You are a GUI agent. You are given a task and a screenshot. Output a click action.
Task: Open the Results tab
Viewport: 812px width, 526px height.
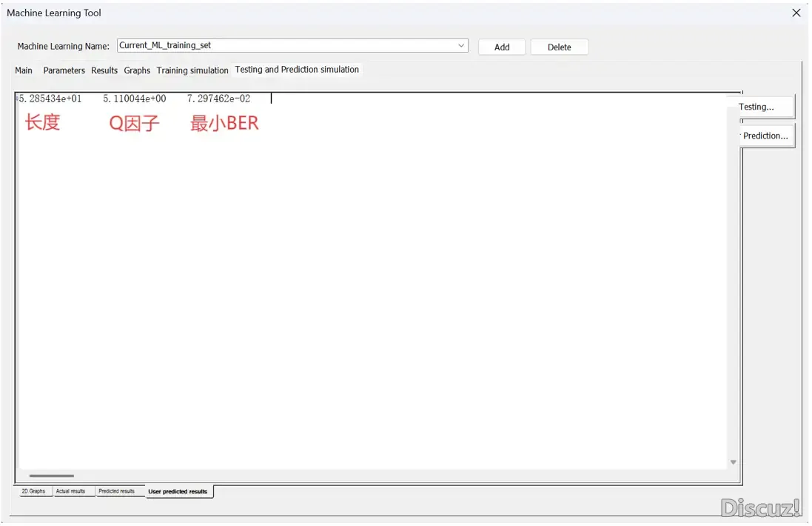104,70
